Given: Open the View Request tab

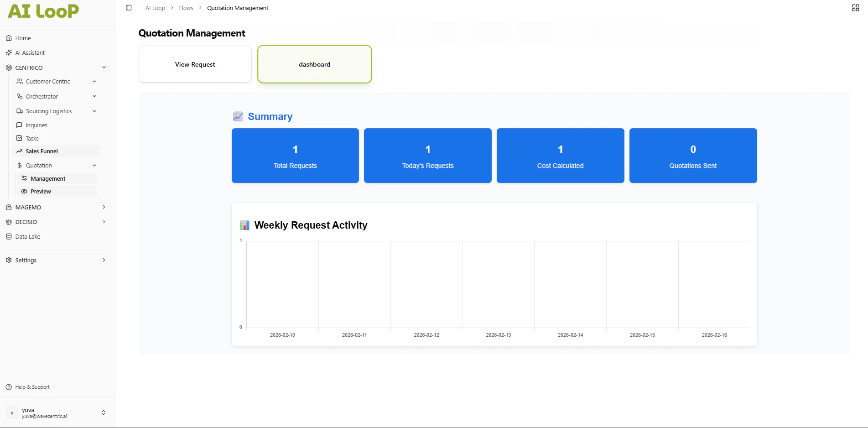Looking at the screenshot, I should click(x=195, y=64).
